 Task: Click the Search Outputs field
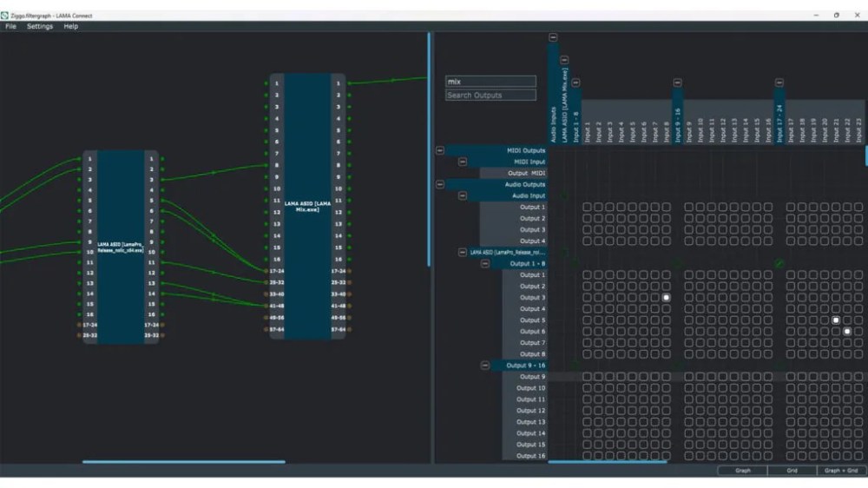[490, 95]
